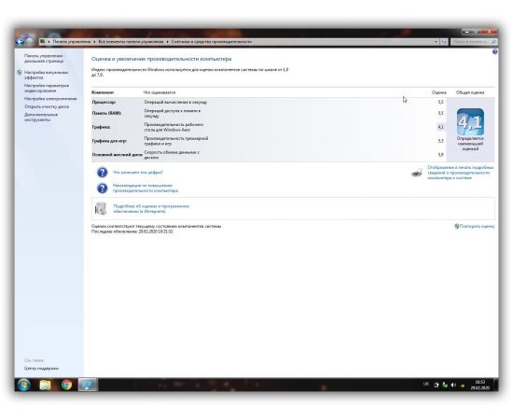Expand arrow after Все элементы панели управления breadcrumb
Viewport: 513px width, 420px height.
point(167,42)
